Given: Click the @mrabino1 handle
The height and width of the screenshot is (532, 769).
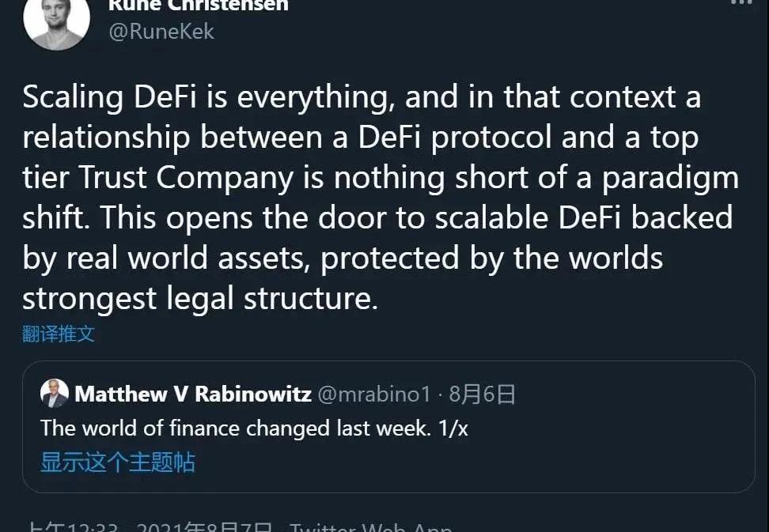Looking at the screenshot, I should 374,394.
